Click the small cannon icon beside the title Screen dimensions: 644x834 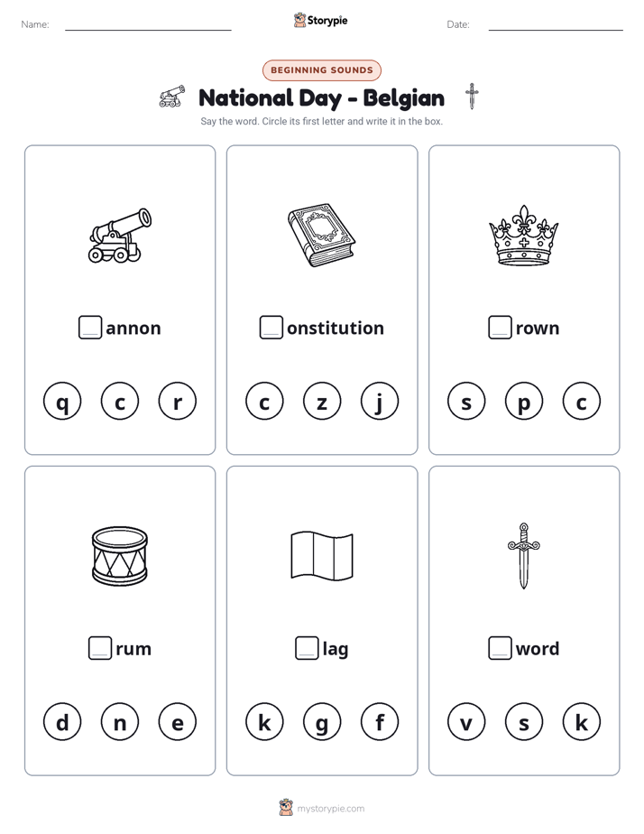click(172, 97)
